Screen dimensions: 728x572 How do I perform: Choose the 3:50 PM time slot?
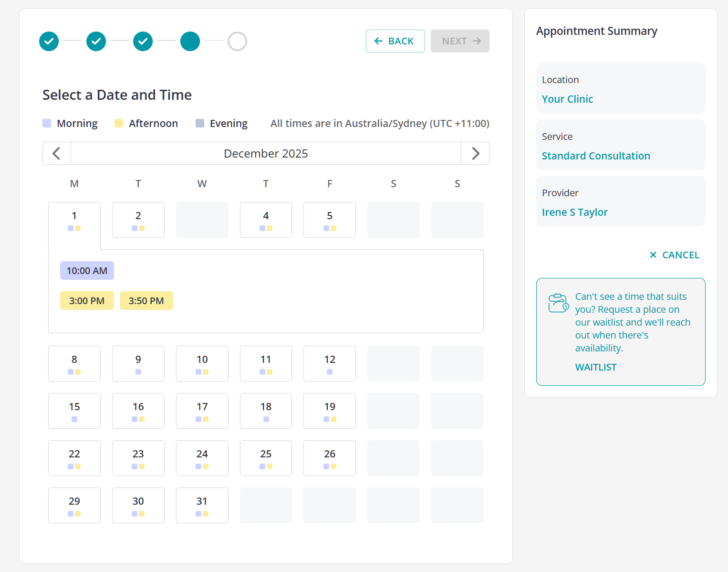[146, 301]
